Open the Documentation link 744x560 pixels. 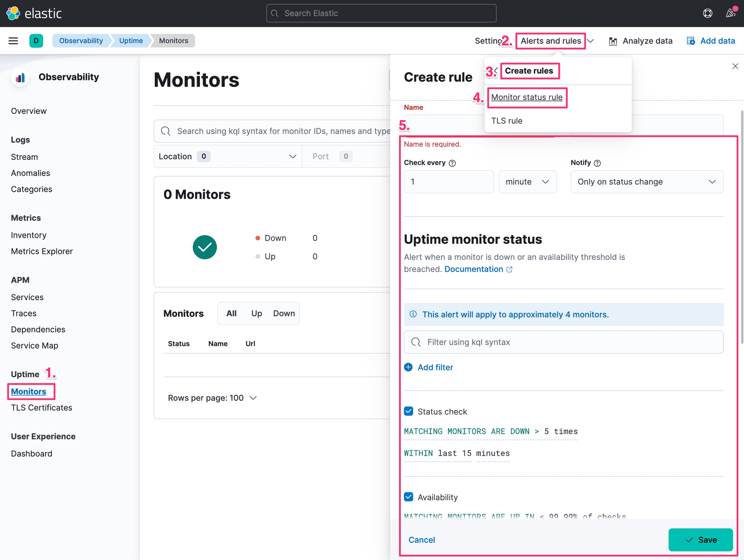(474, 269)
